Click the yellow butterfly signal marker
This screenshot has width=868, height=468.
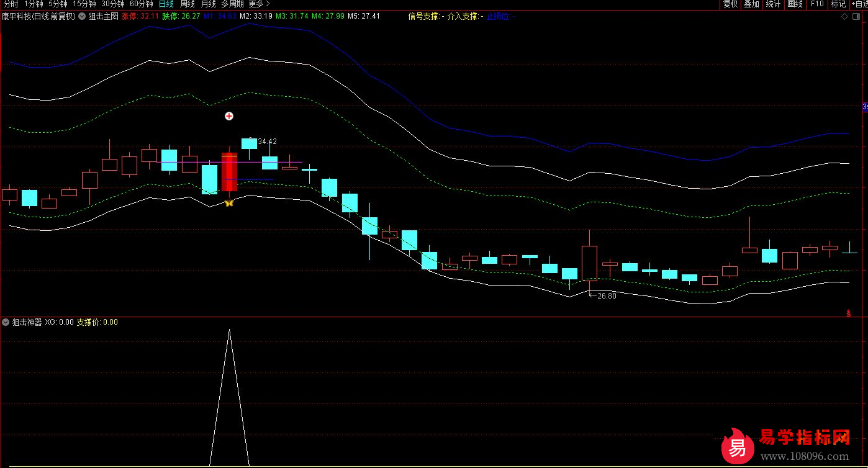click(x=229, y=202)
